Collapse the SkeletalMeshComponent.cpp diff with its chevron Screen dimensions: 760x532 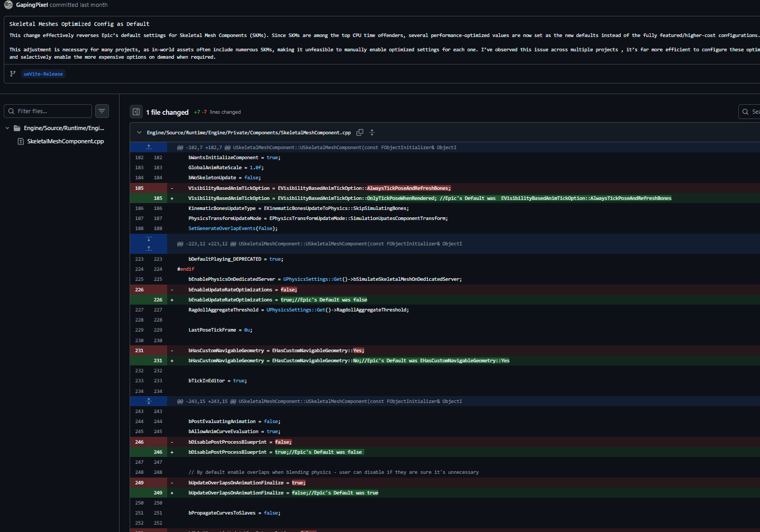pyautogui.click(x=139, y=132)
